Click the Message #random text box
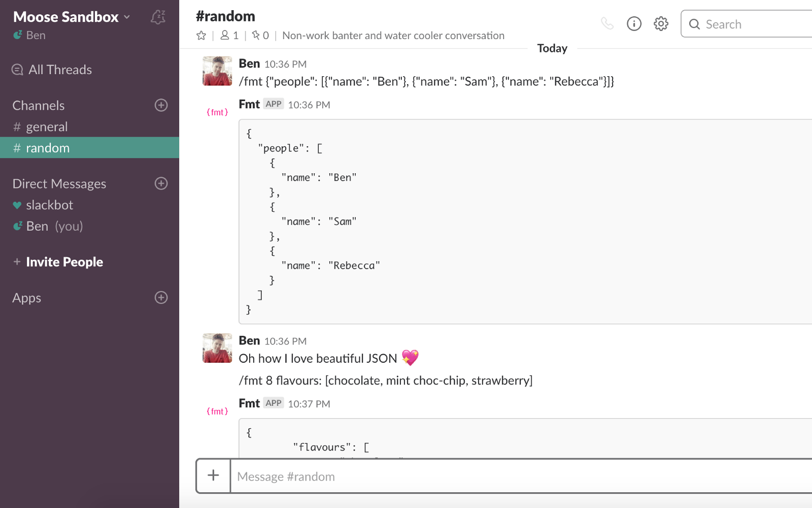The height and width of the screenshot is (508, 812). [x=522, y=477]
